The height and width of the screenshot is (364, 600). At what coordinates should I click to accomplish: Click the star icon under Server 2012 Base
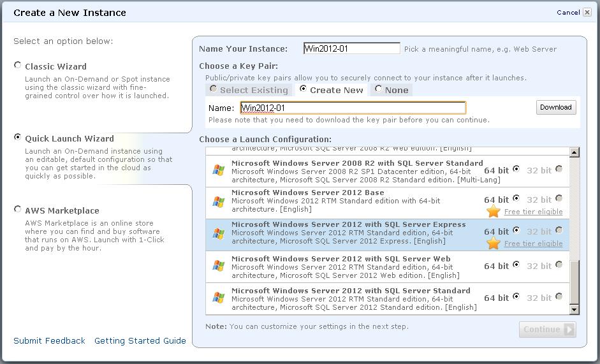tap(493, 212)
